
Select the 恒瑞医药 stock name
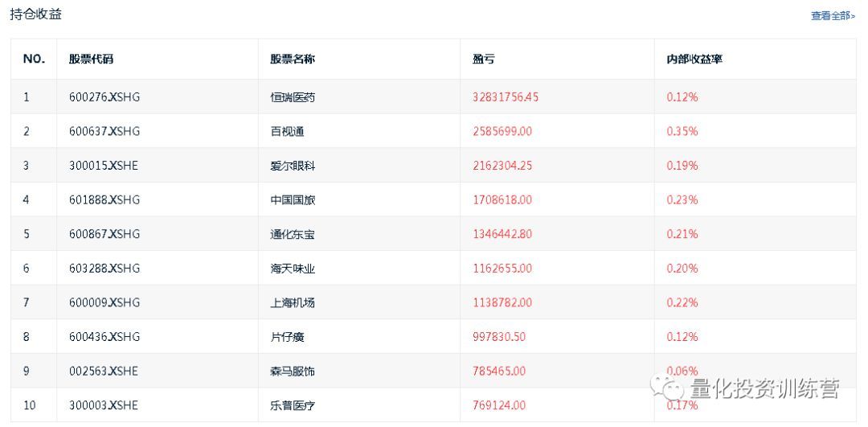(293, 97)
